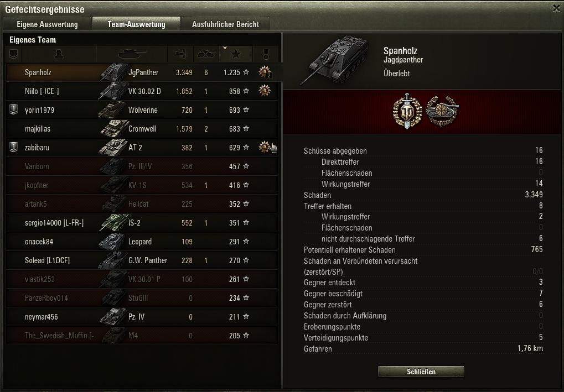Sort by destroyed tanks kills icon
564x392 pixels.
[x=206, y=54]
